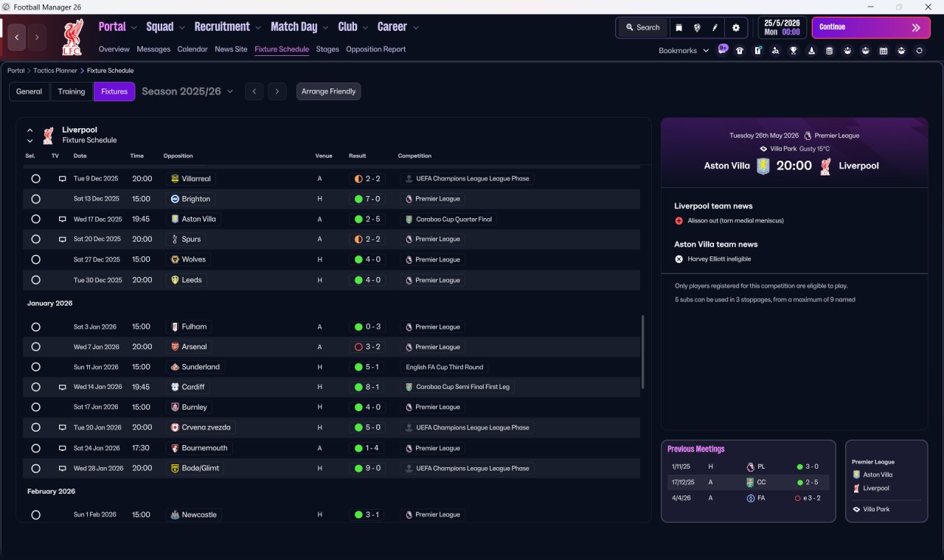This screenshot has width=944, height=560.
Task: Click the Search field
Action: tap(642, 28)
